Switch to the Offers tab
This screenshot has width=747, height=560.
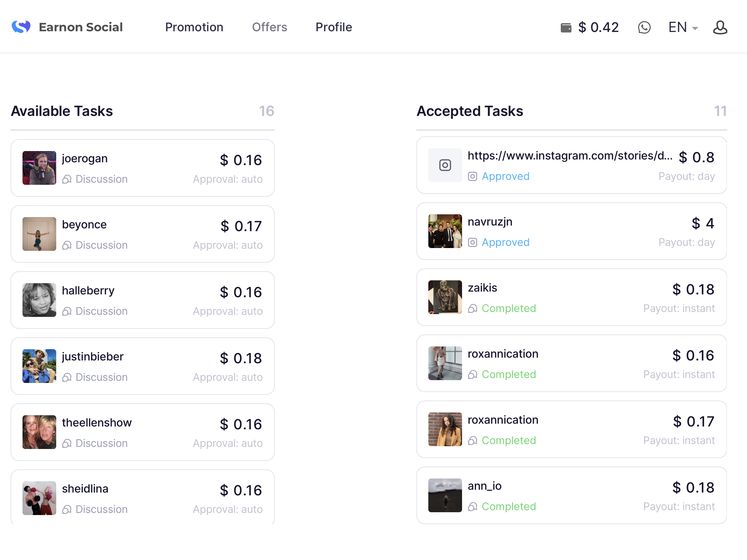coord(269,27)
